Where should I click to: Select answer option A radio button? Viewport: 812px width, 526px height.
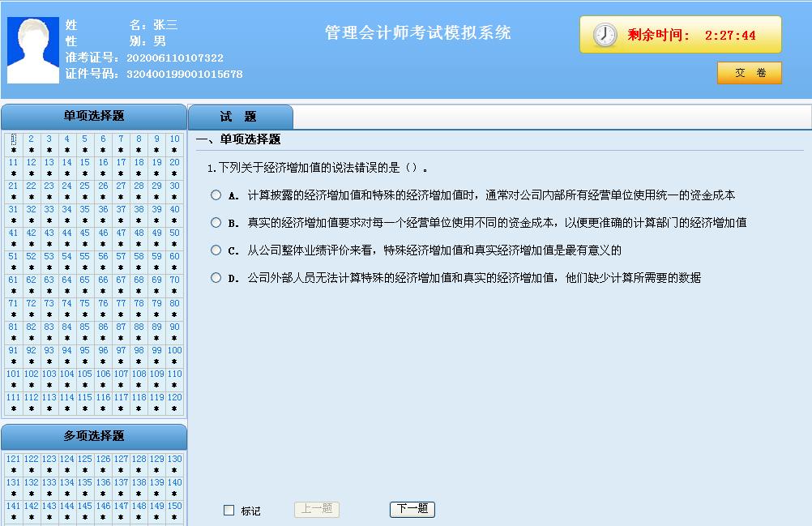(216, 195)
